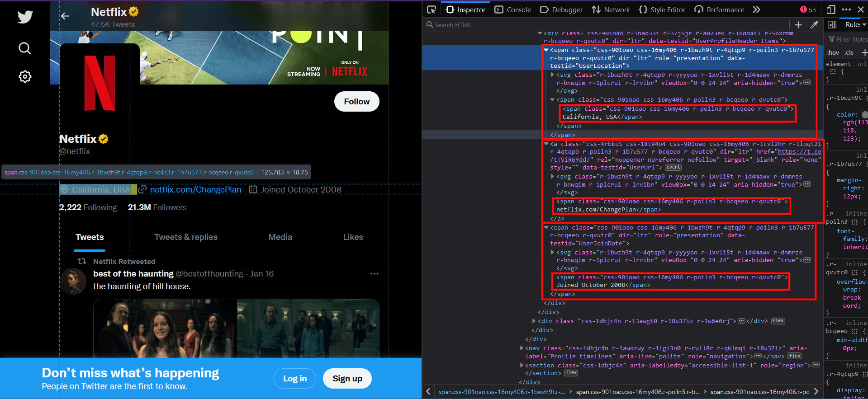Expand the ellipsis in UserLocation svg node
This screenshot has width=868, height=399.
click(x=807, y=83)
